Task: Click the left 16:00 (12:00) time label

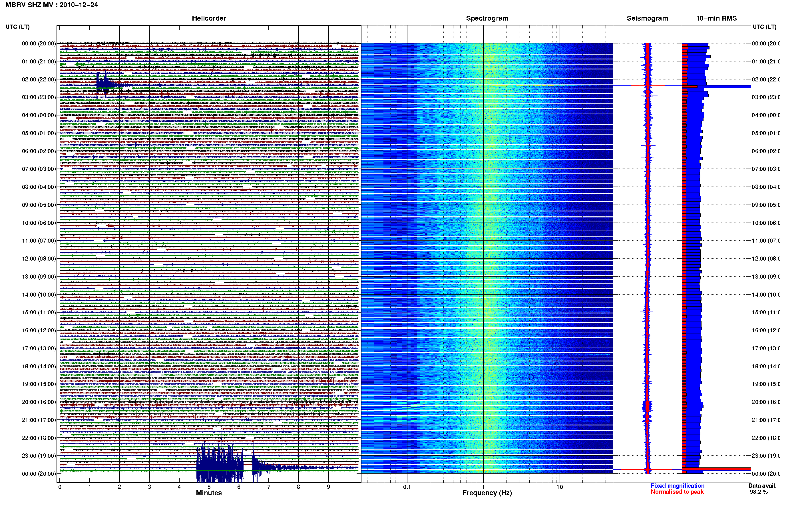Action: click(39, 330)
